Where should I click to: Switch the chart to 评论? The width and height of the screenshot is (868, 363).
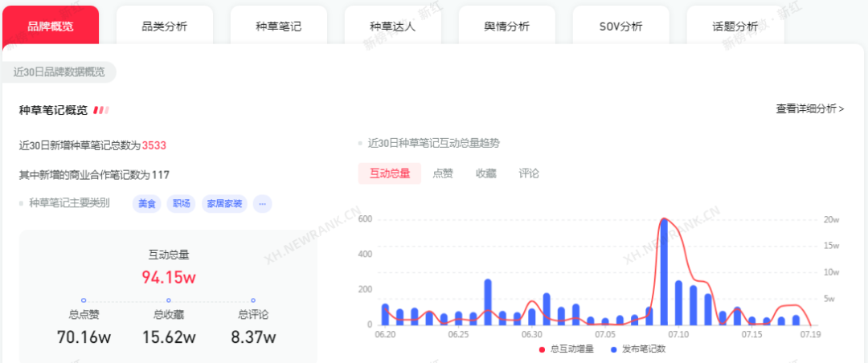pyautogui.click(x=529, y=173)
